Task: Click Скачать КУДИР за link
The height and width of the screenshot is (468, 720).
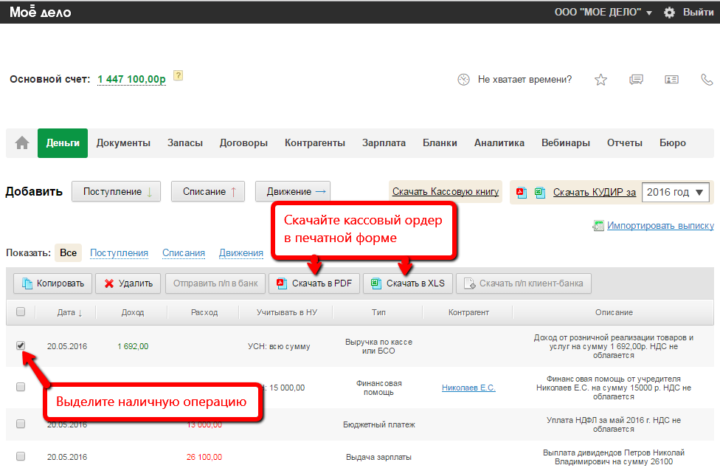Action: click(594, 192)
